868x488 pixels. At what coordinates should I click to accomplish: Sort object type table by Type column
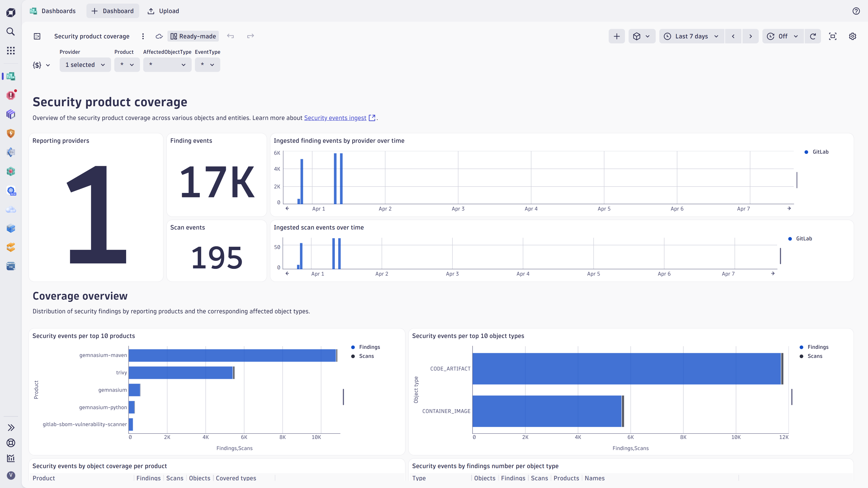[419, 478]
